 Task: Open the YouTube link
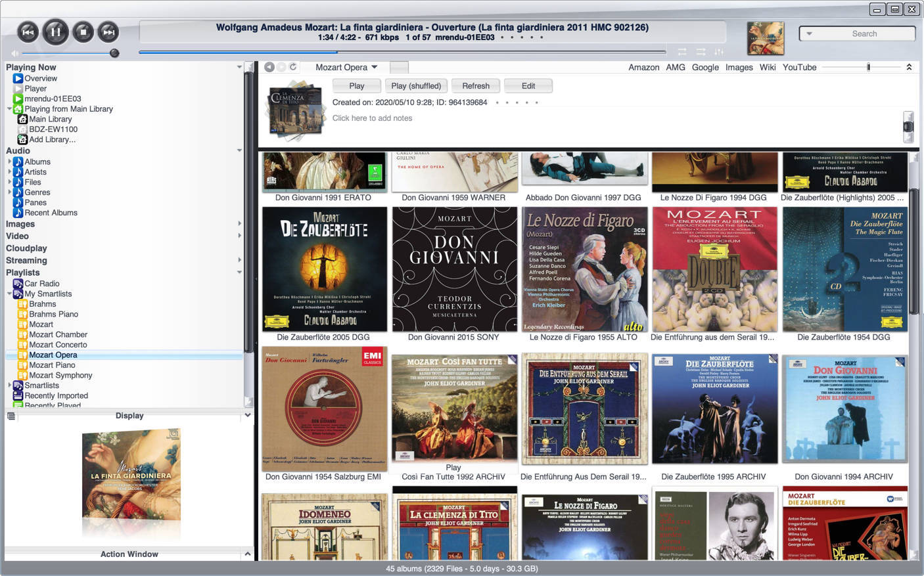pos(799,67)
